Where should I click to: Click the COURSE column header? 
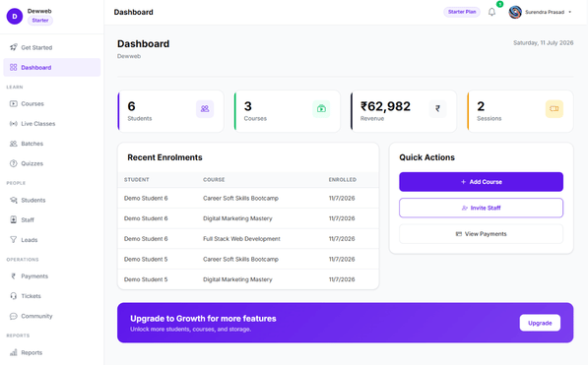point(214,179)
